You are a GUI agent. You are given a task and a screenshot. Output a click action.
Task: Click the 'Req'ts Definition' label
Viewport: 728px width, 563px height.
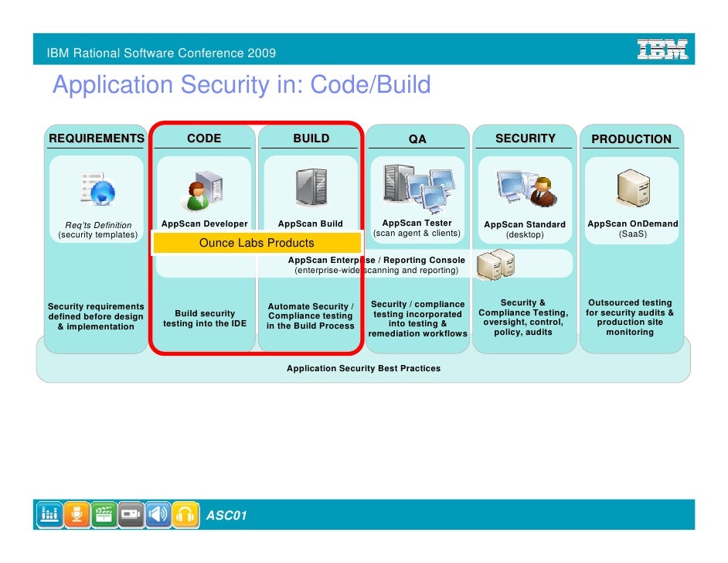[x=98, y=225]
